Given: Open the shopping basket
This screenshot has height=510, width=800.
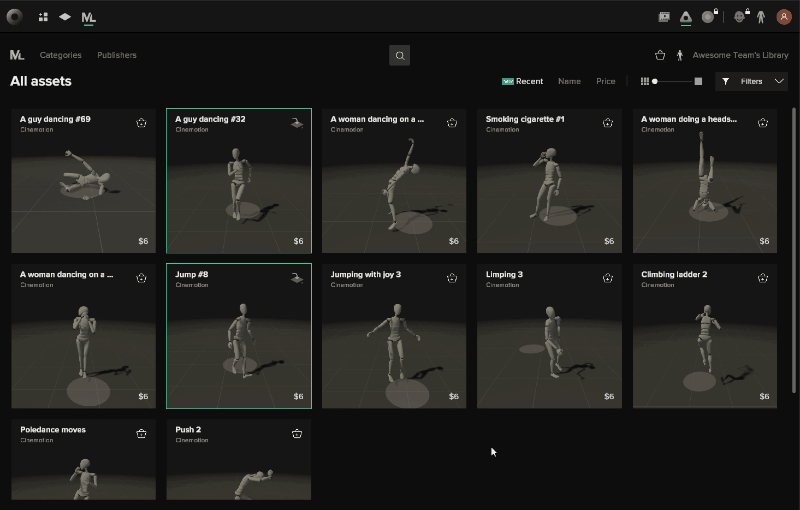Looking at the screenshot, I should (x=660, y=55).
